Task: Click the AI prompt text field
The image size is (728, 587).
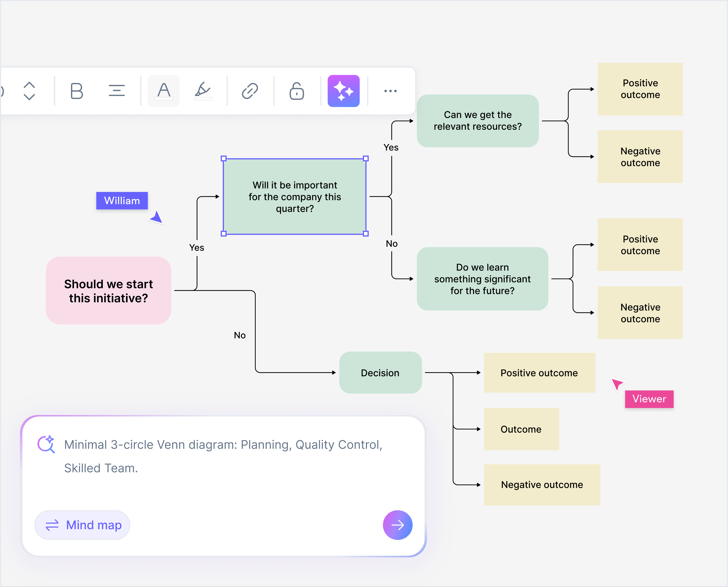Action: click(x=223, y=456)
